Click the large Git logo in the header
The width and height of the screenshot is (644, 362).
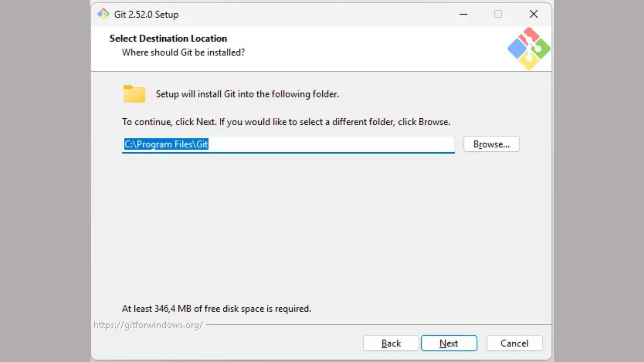pyautogui.click(x=529, y=49)
